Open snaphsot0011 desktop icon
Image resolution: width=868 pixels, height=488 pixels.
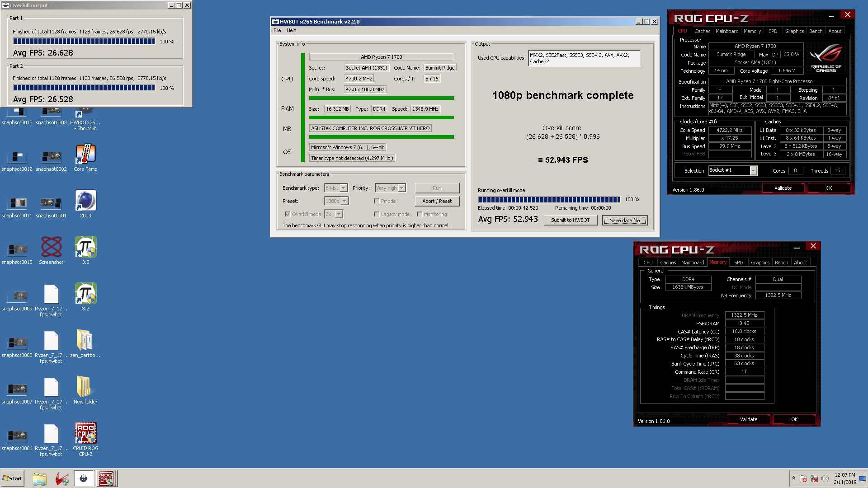17,207
